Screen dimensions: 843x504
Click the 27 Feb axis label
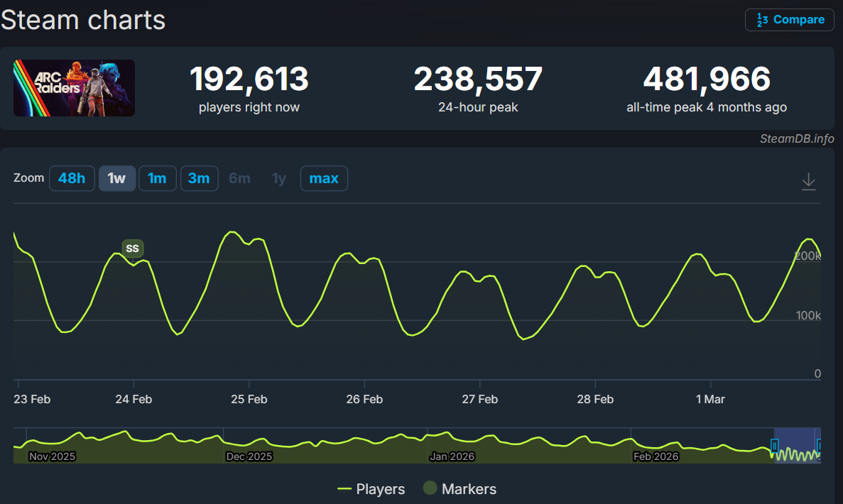[479, 399]
